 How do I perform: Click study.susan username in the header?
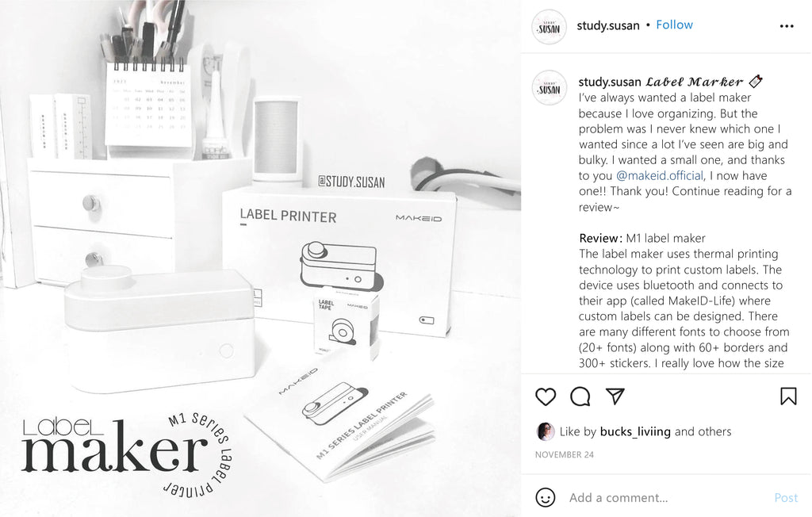tap(608, 25)
